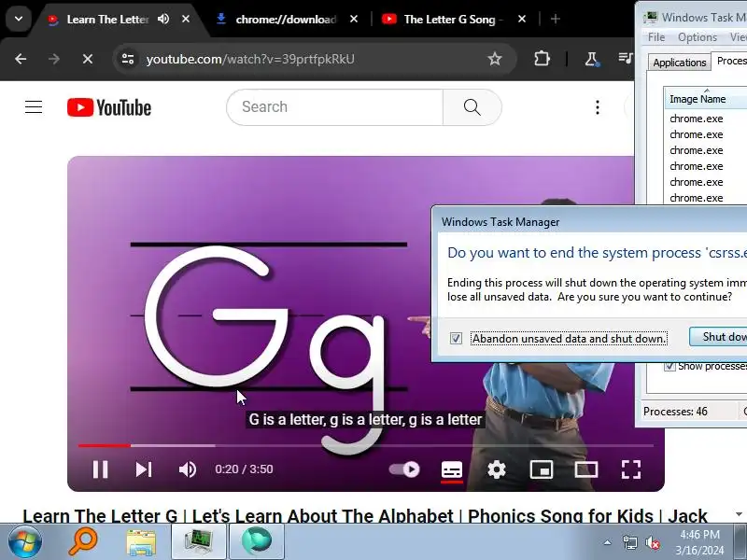The width and height of the screenshot is (747, 560).
Task: Skip to next video
Action: point(144,469)
